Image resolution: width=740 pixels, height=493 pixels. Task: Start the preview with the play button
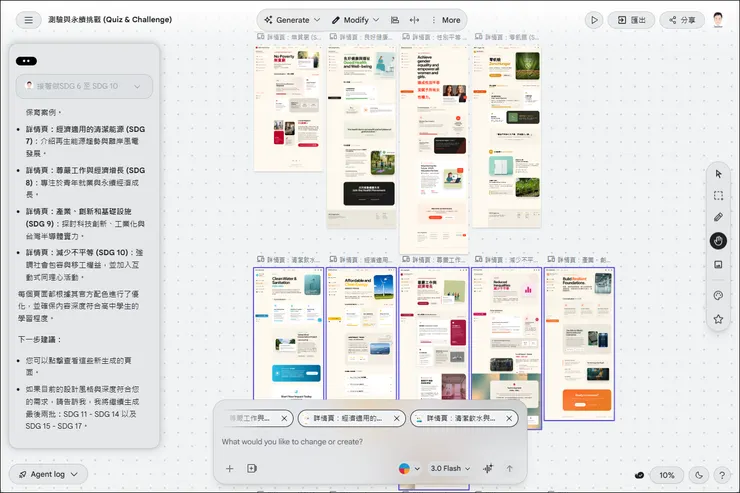594,20
